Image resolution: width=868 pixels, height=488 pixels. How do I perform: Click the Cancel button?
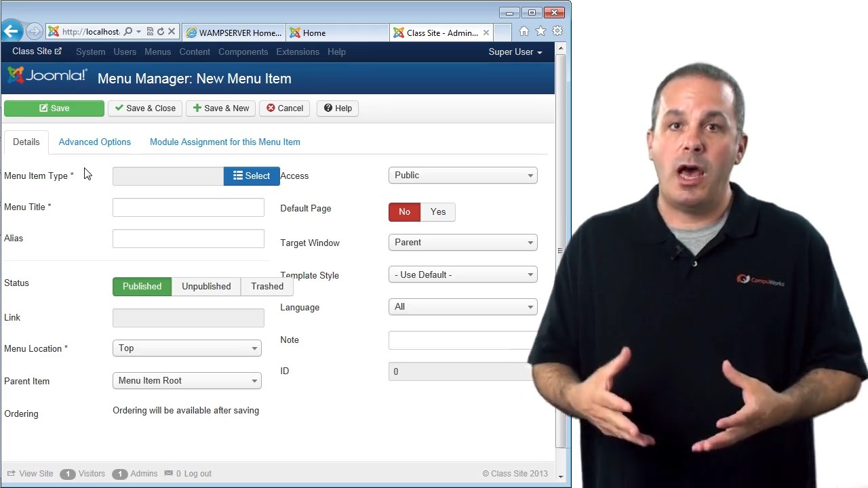[285, 108]
